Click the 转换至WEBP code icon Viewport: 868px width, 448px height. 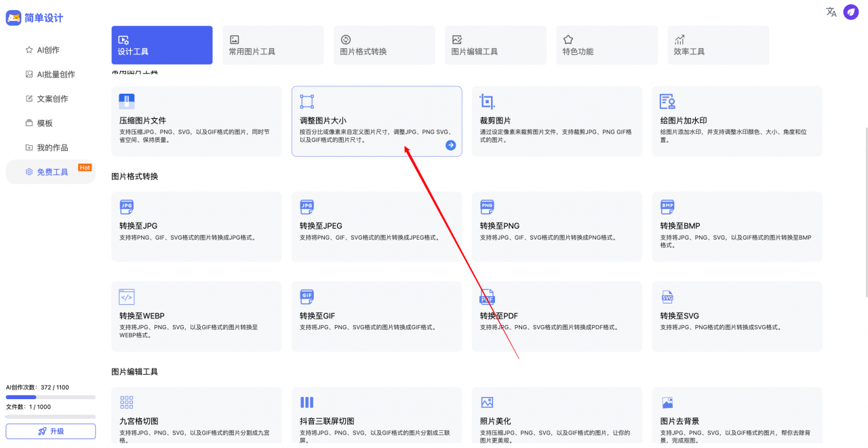point(127,297)
